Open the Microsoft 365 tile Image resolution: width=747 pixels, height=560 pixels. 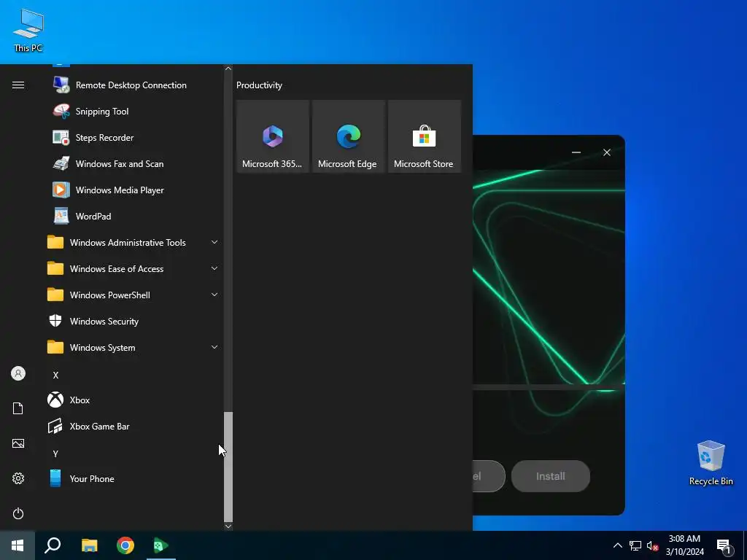273,136
